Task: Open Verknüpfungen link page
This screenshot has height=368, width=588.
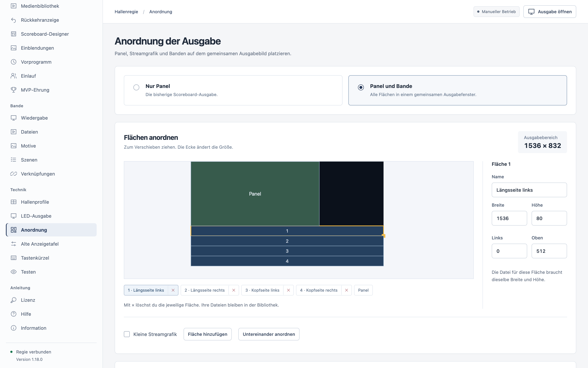Action: 51,174
